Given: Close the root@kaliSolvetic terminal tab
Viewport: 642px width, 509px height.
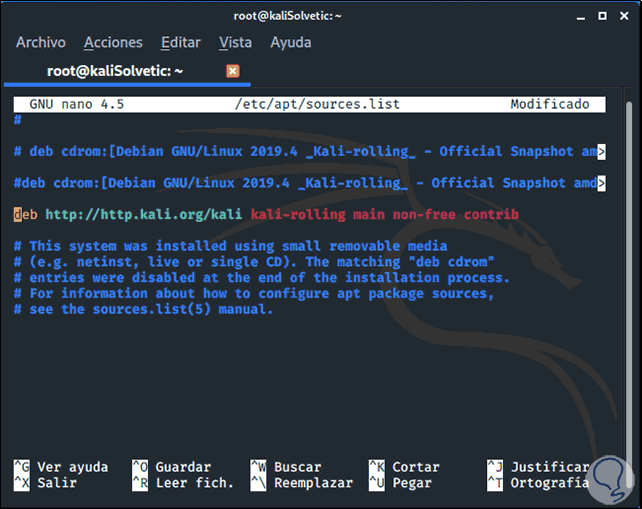Looking at the screenshot, I should (232, 71).
